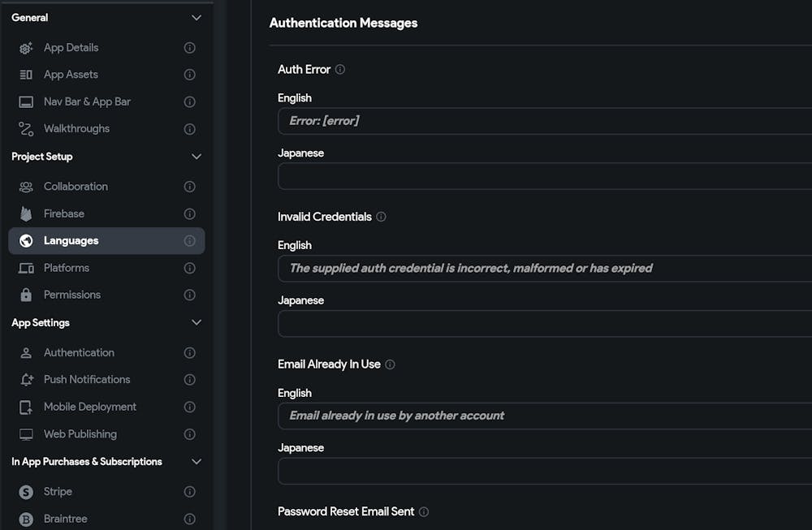Select the Braintree payment icon
This screenshot has height=530, width=812.
pyautogui.click(x=25, y=519)
